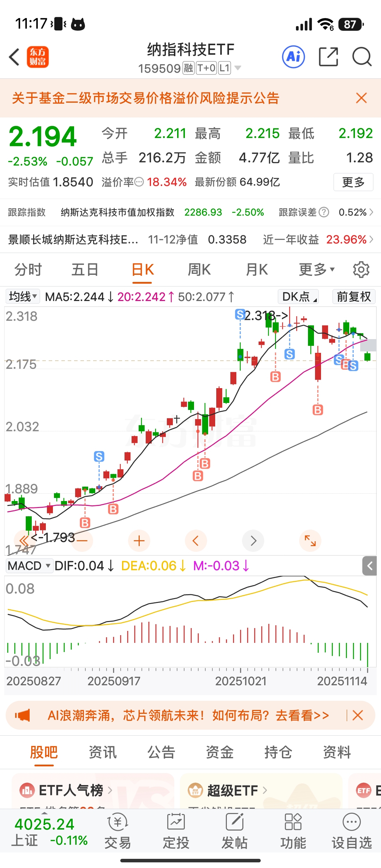Tap the T+0 tag
Screen dimensions: 381x868
[x=206, y=68]
